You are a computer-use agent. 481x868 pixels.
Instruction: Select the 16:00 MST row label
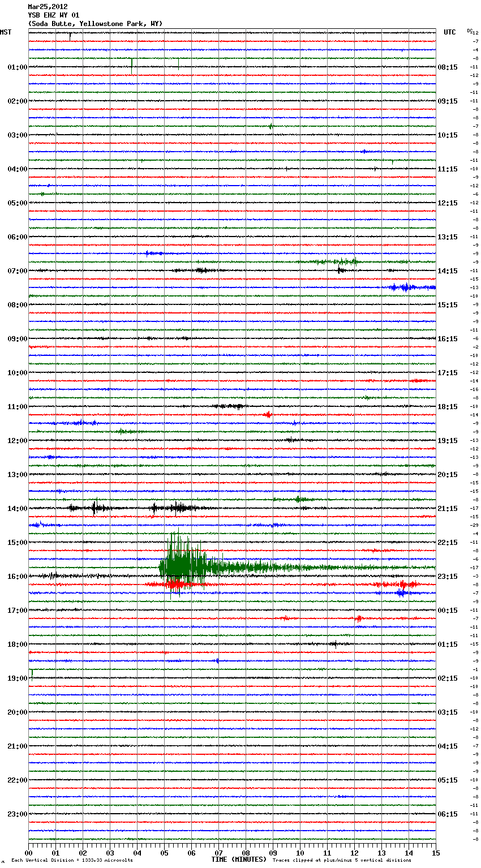click(x=18, y=577)
